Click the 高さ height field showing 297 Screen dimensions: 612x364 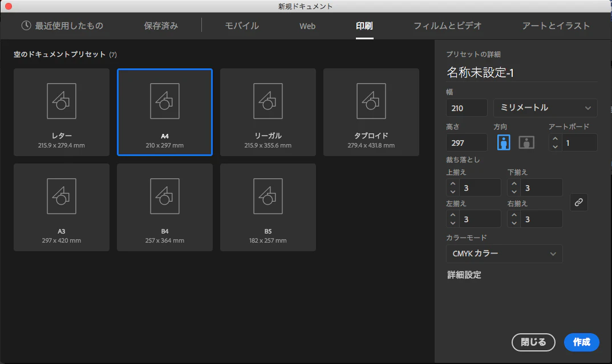(x=467, y=142)
